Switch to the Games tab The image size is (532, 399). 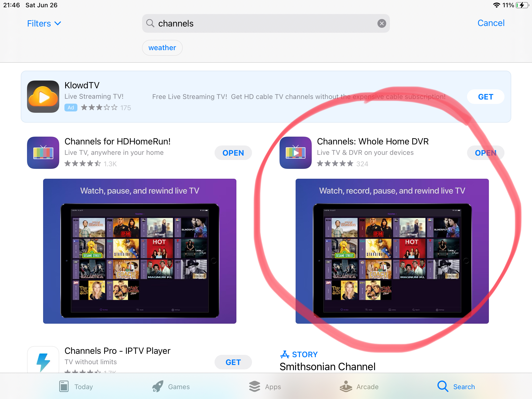coord(171,387)
